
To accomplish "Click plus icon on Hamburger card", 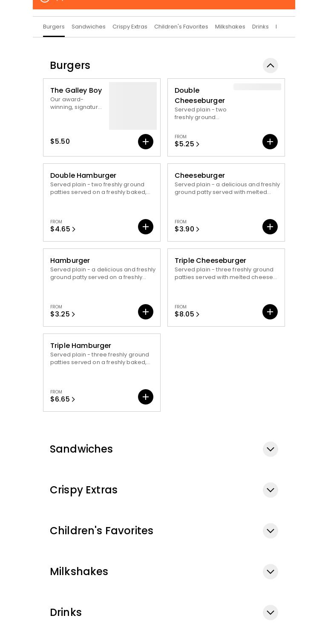I will (x=146, y=312).
